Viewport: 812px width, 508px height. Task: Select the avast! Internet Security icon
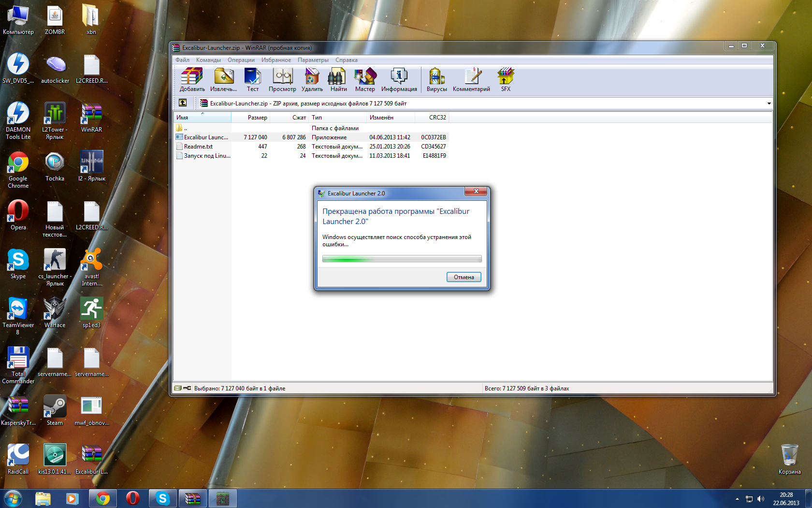(91, 268)
